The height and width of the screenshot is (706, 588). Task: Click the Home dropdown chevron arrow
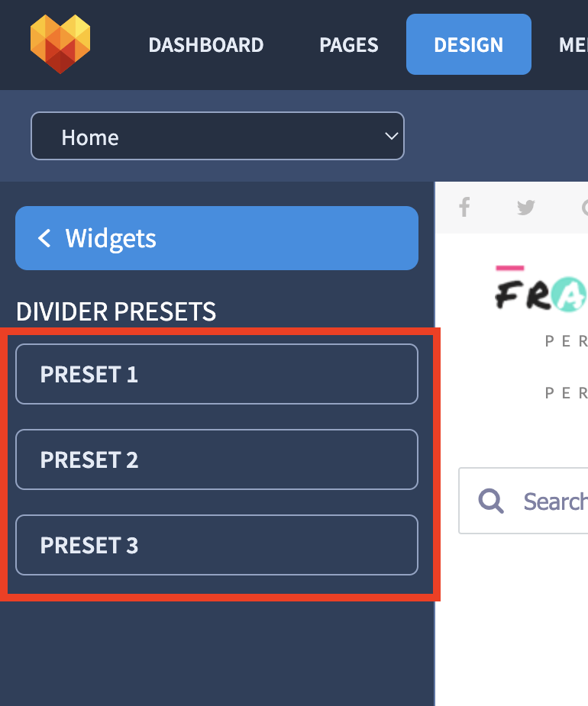pos(391,136)
